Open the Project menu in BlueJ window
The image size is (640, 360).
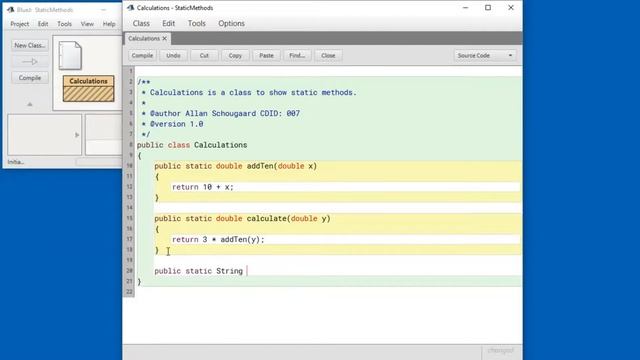(x=20, y=24)
